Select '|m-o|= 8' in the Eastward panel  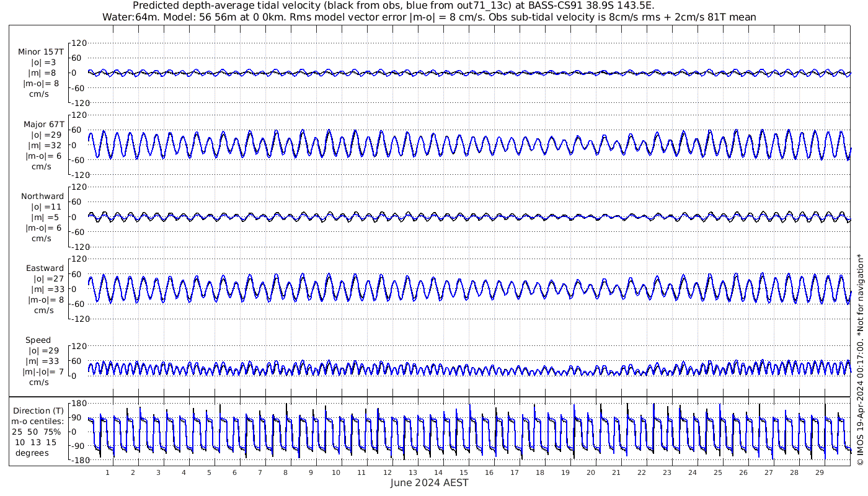click(x=46, y=300)
